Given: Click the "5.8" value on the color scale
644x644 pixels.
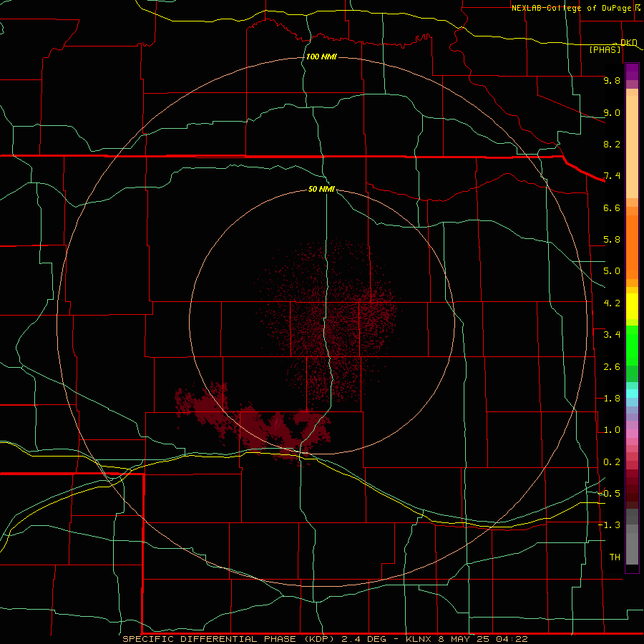Looking at the screenshot, I should [x=612, y=240].
